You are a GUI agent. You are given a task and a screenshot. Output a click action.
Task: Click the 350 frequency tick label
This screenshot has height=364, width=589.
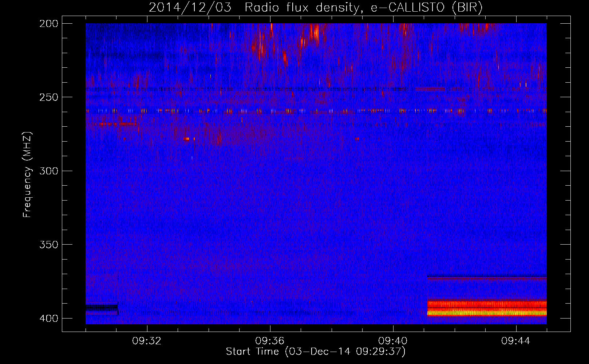click(x=49, y=244)
